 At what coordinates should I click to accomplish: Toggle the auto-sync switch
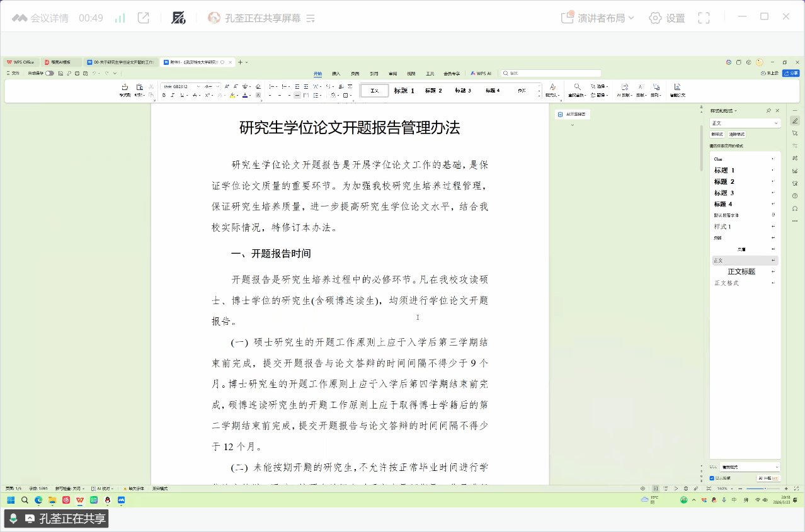coord(49,74)
